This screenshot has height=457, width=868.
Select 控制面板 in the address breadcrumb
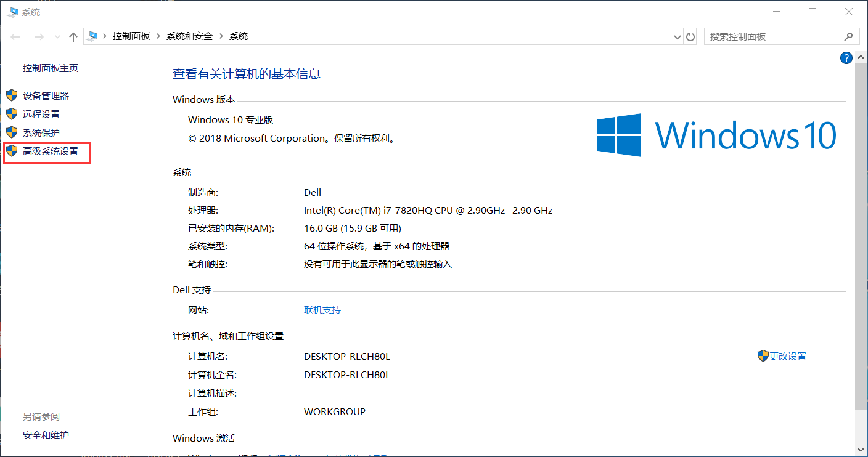131,36
